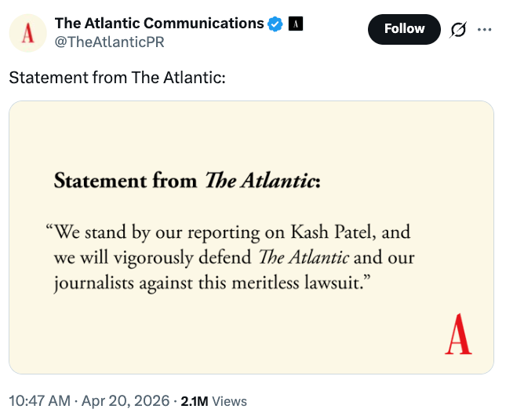Click the @TheAtlanticPR handle
506x420 pixels.
109,42
